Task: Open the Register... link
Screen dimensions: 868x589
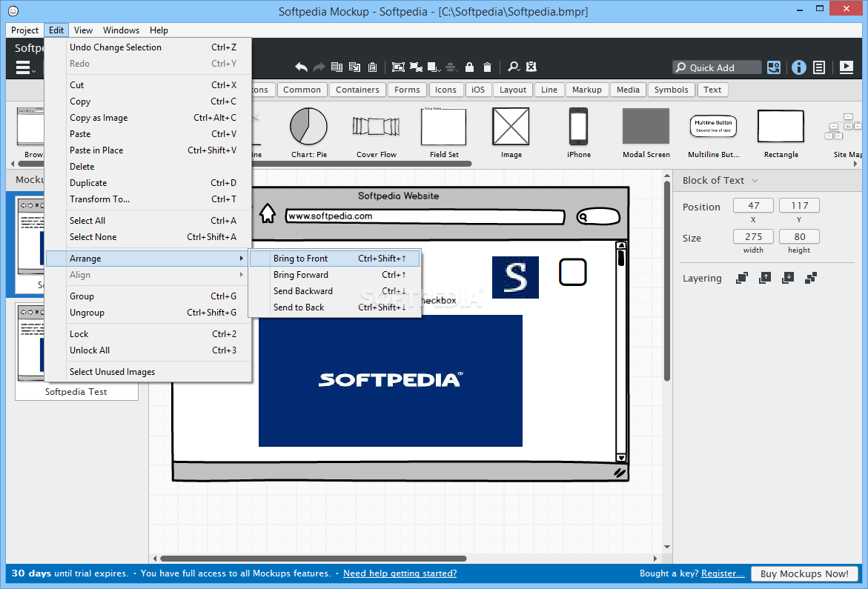Action: coord(723,573)
